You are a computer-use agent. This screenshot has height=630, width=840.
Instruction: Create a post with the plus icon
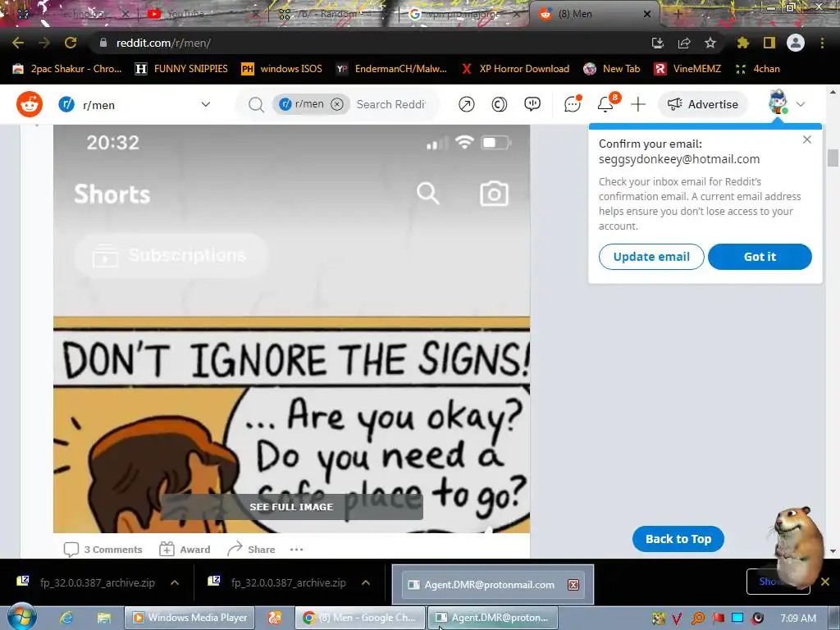[638, 104]
